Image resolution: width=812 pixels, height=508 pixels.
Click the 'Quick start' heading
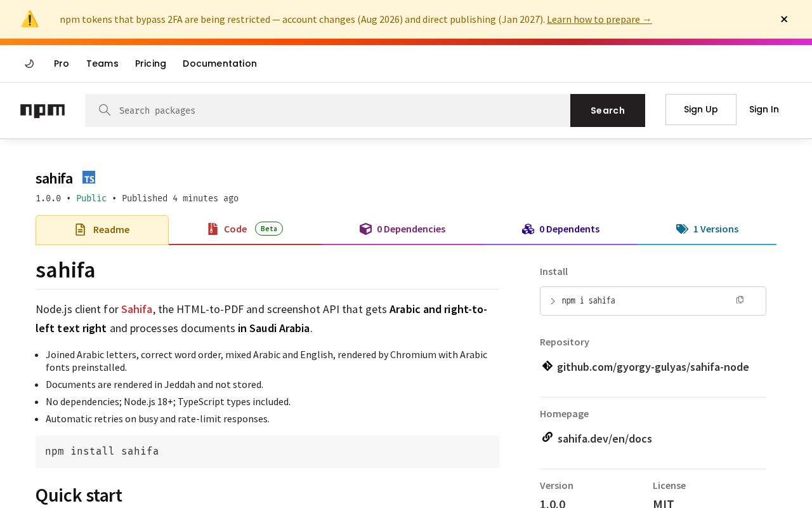coord(79,495)
